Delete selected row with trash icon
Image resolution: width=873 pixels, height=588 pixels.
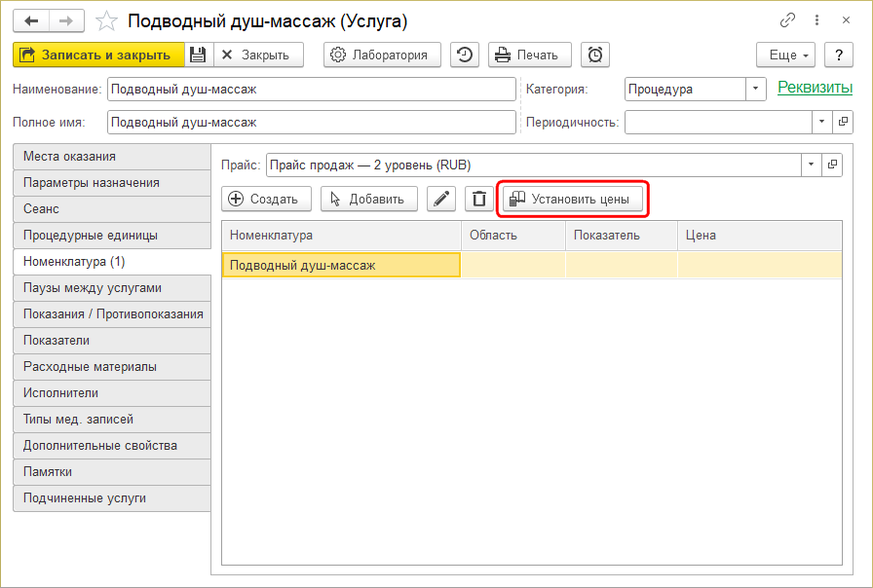(x=478, y=199)
